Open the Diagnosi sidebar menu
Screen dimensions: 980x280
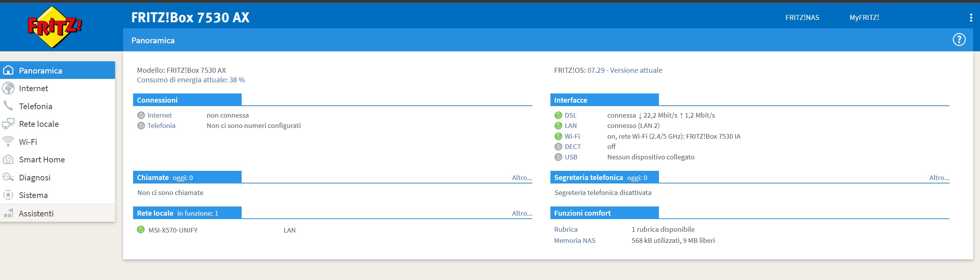[x=58, y=177]
